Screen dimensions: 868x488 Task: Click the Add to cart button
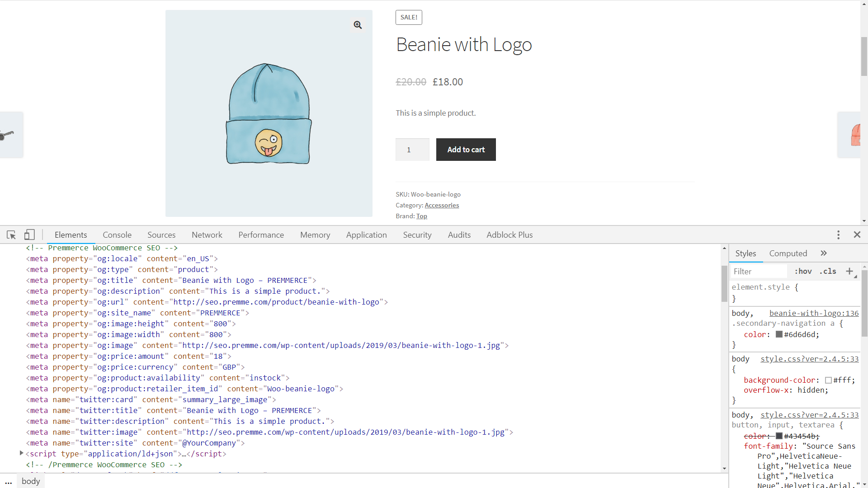pos(466,150)
